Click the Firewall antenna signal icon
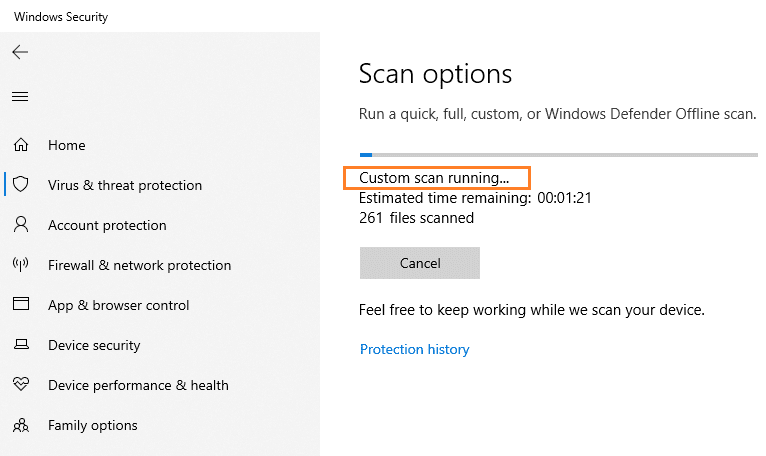Viewport: 766px width, 456px height. tap(21, 264)
